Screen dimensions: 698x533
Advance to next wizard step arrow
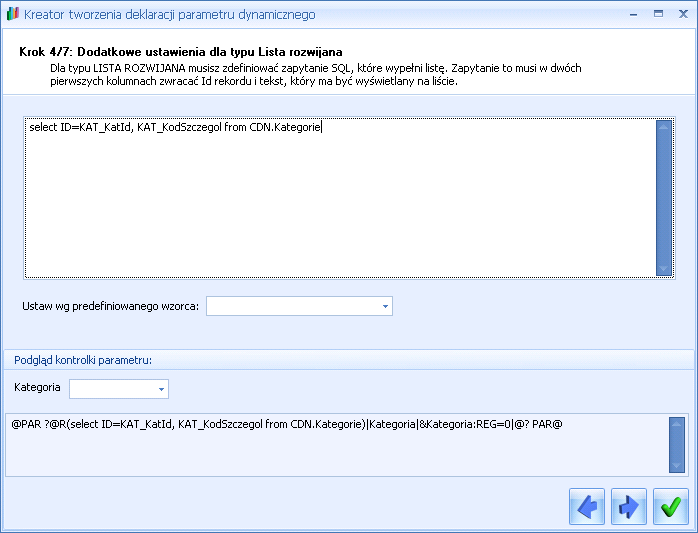point(629,506)
